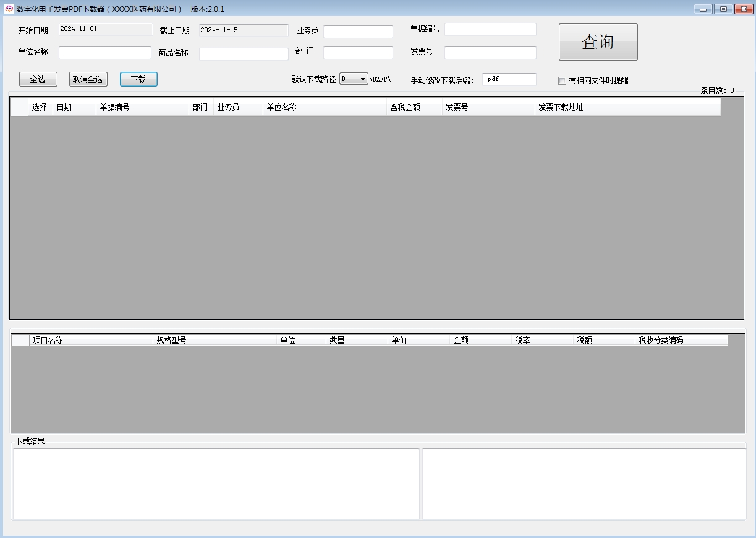This screenshot has height=538, width=756.
Task: Click the 业务员 salesperson input box
Action: coord(357,31)
